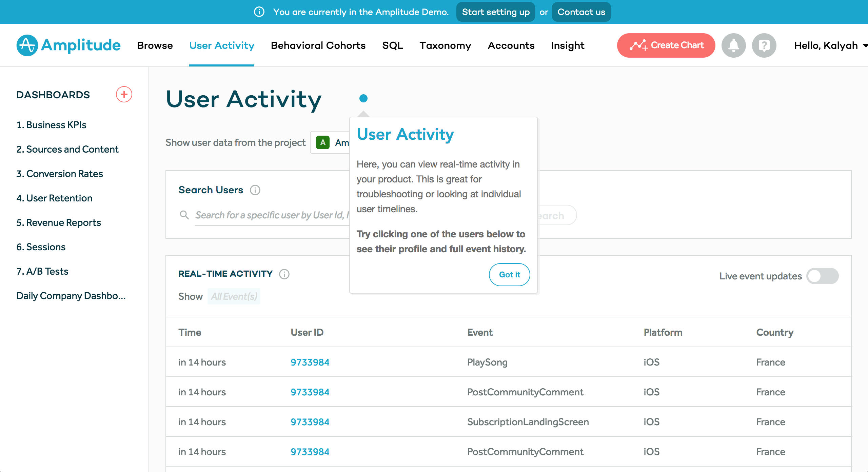Screen dimensions: 868x472
Task: Click the search magnifier icon
Action: pyautogui.click(x=184, y=215)
